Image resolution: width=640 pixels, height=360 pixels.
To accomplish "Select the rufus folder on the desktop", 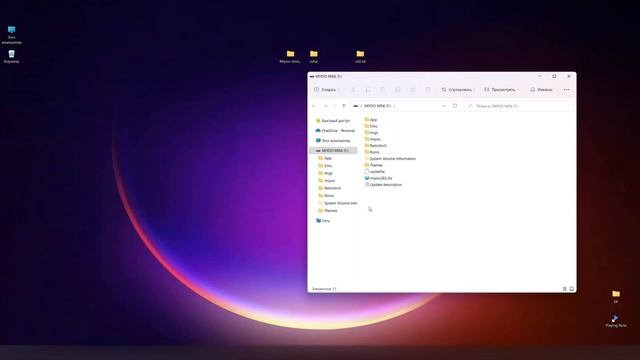I will coord(313,56).
